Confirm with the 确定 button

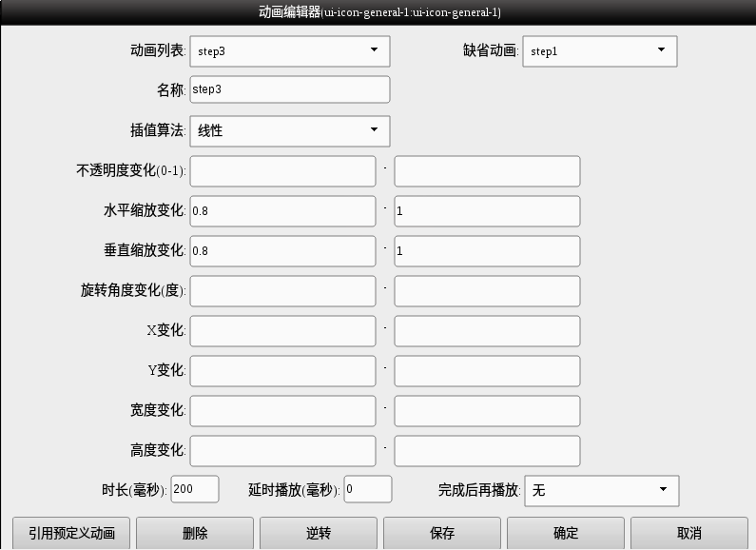tap(566, 533)
